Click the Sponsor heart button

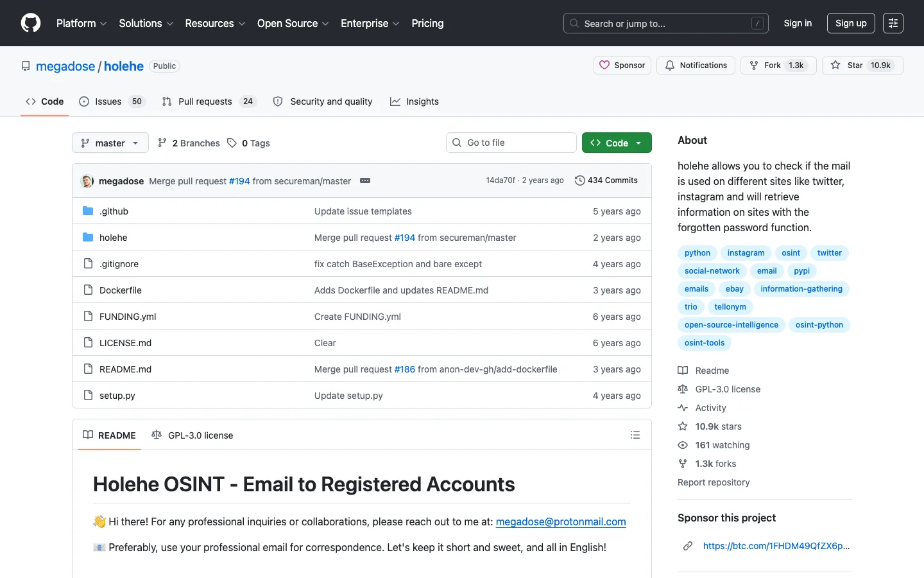click(622, 66)
